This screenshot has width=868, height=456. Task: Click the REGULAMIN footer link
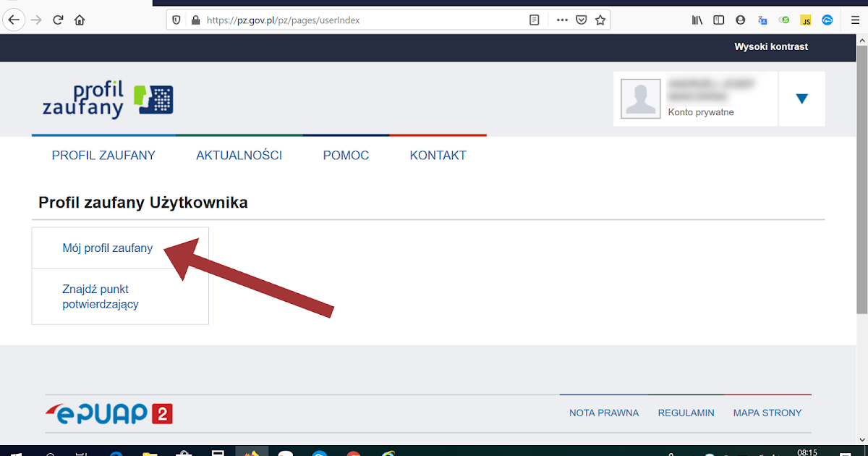(686, 413)
